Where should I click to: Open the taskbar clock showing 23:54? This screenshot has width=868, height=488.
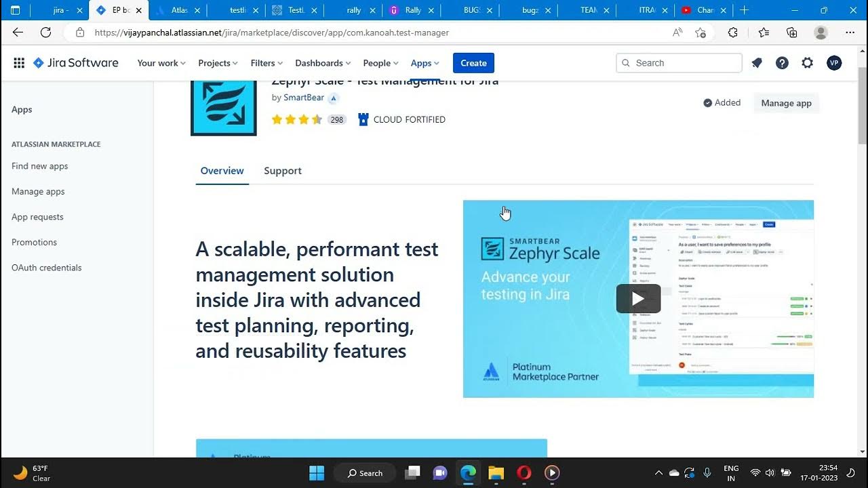click(818, 472)
